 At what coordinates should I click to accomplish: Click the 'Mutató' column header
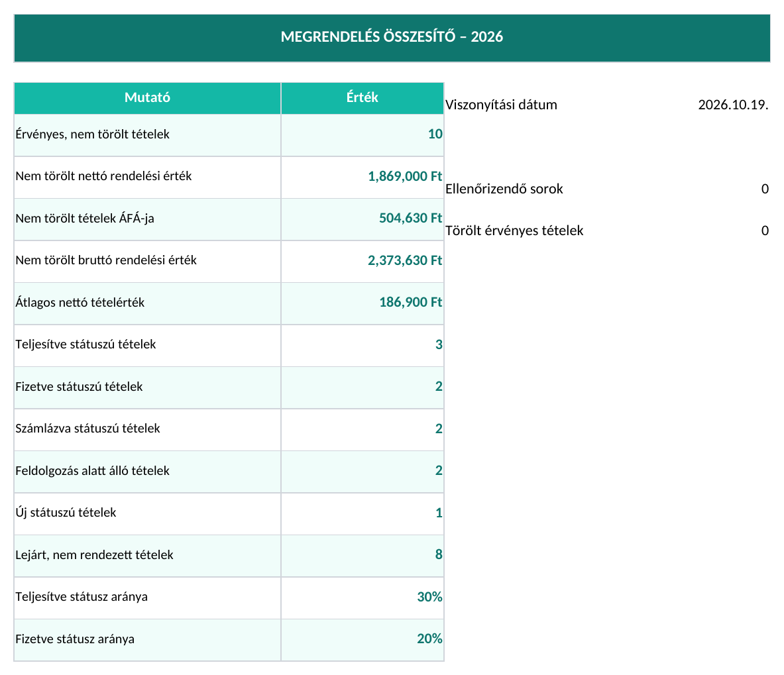click(x=148, y=98)
